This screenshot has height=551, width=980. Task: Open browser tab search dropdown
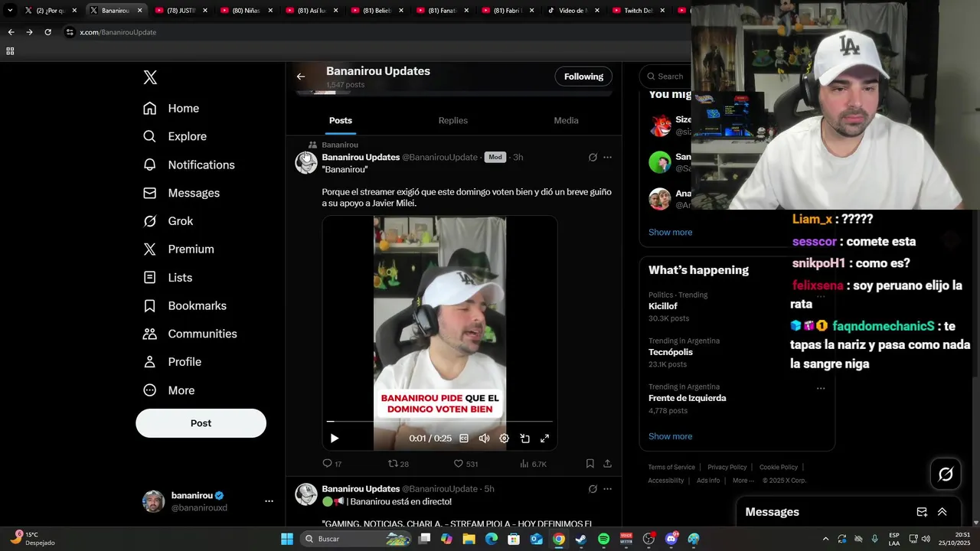coord(10,11)
